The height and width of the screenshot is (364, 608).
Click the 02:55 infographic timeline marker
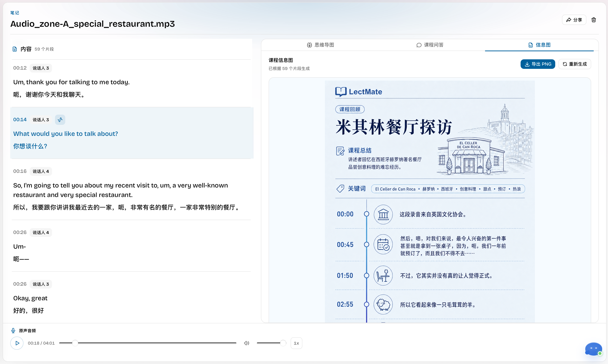point(366,304)
